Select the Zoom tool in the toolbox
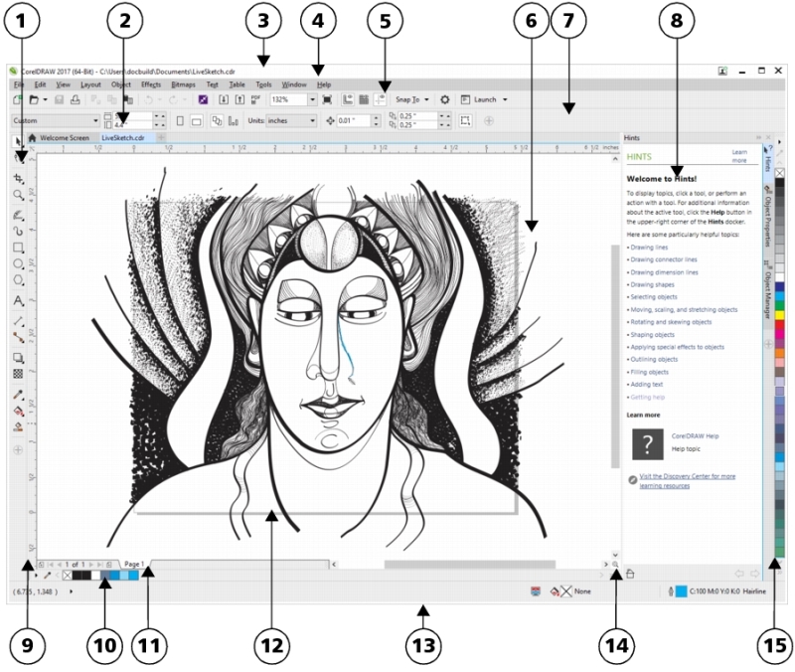The width and height of the screenshot is (795, 672). point(20,191)
